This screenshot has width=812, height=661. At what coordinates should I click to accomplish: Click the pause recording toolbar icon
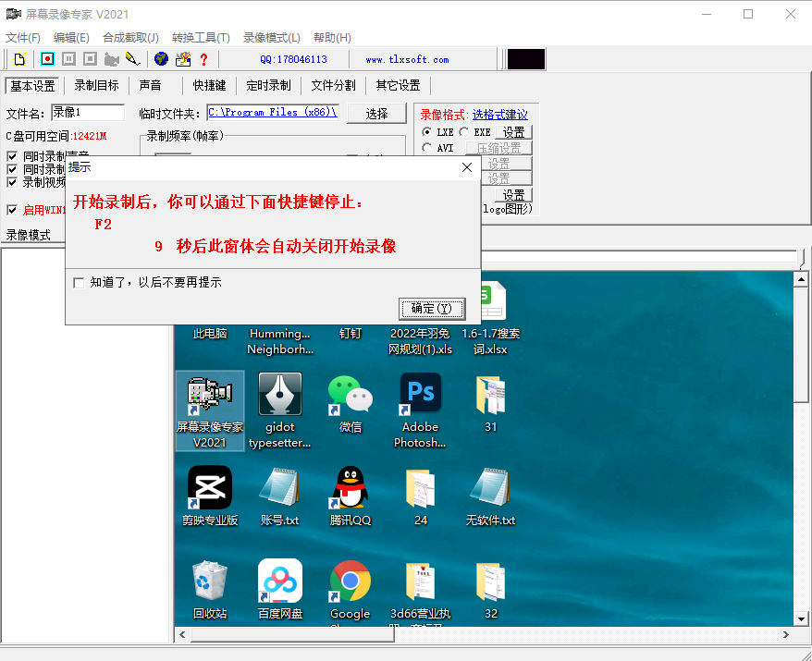68,59
